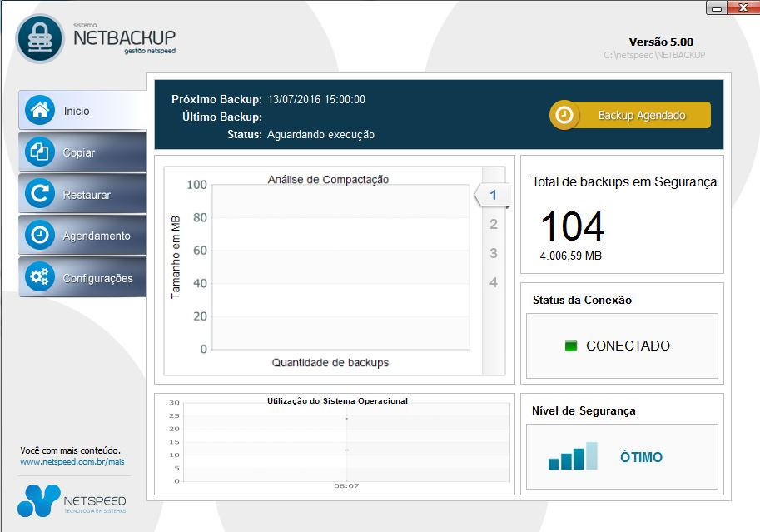760x532 pixels.
Task: Click the Copiar files icon
Action: [39, 152]
